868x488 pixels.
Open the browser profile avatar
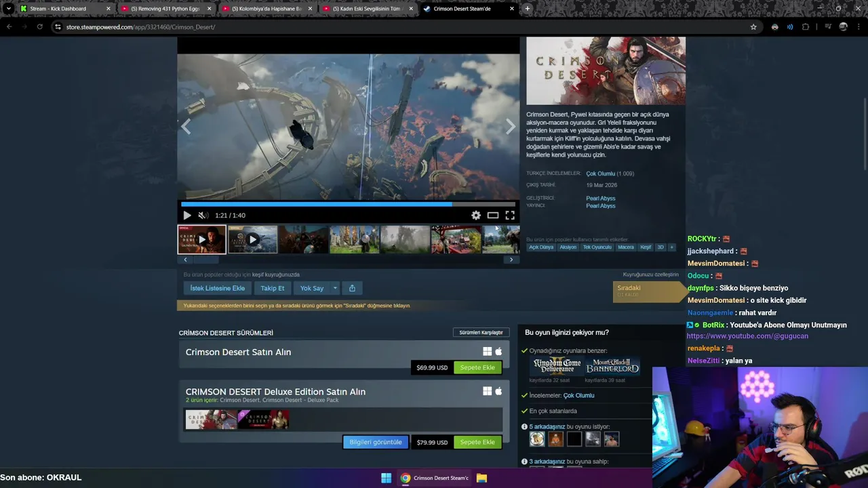point(843,26)
